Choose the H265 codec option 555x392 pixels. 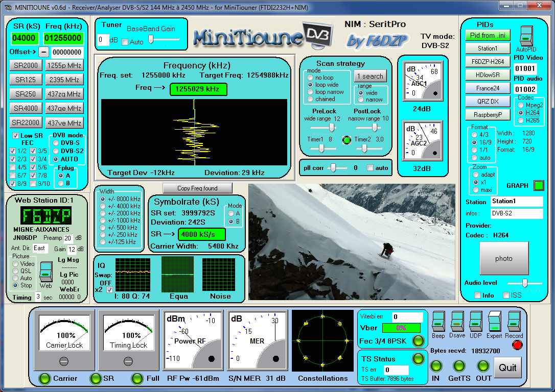(x=521, y=120)
